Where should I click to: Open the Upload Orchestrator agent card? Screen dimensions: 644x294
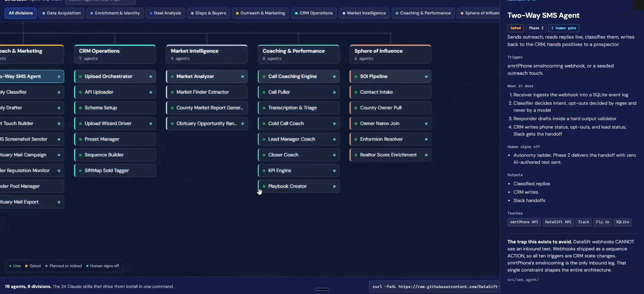[x=115, y=77]
